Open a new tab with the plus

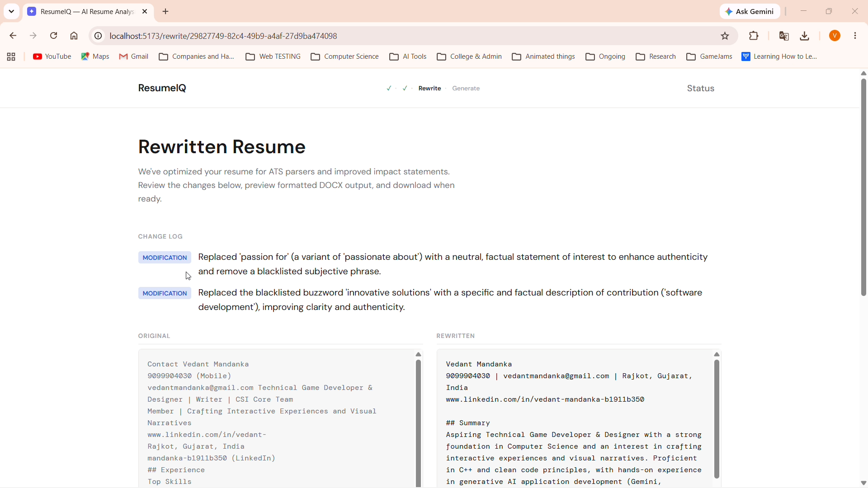coord(166,12)
